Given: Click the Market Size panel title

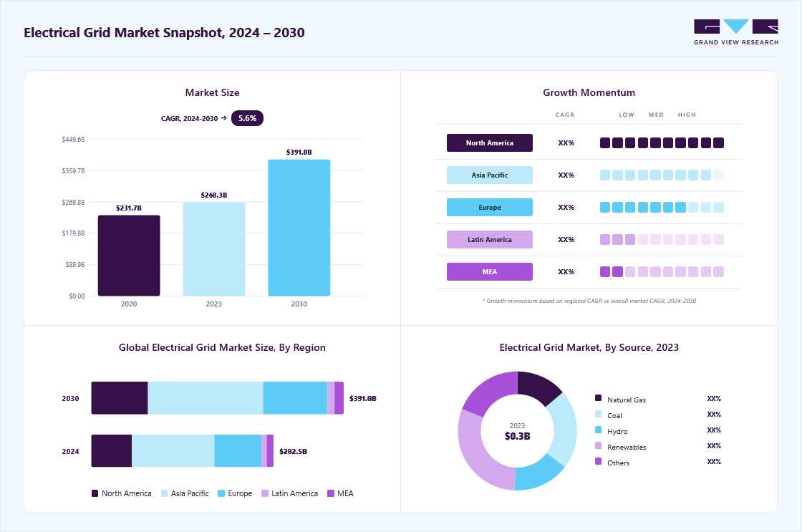Looking at the screenshot, I should click(x=212, y=92).
